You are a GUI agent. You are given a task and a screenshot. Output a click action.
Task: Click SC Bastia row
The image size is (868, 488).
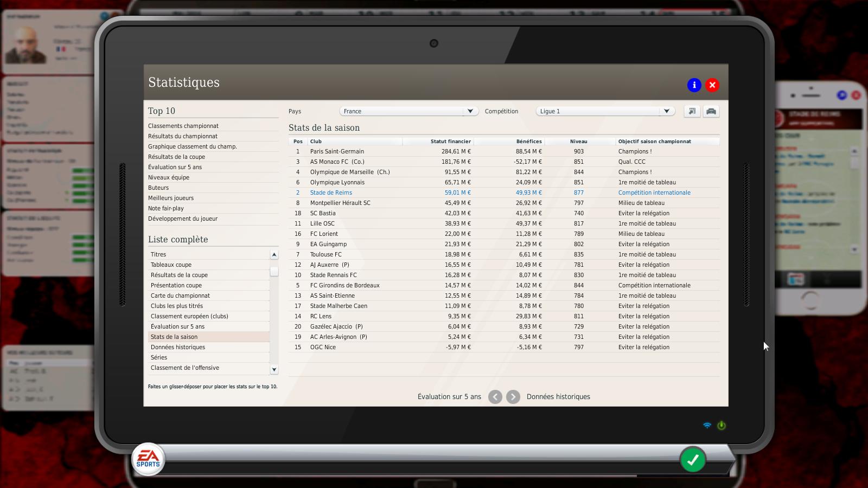[504, 213]
